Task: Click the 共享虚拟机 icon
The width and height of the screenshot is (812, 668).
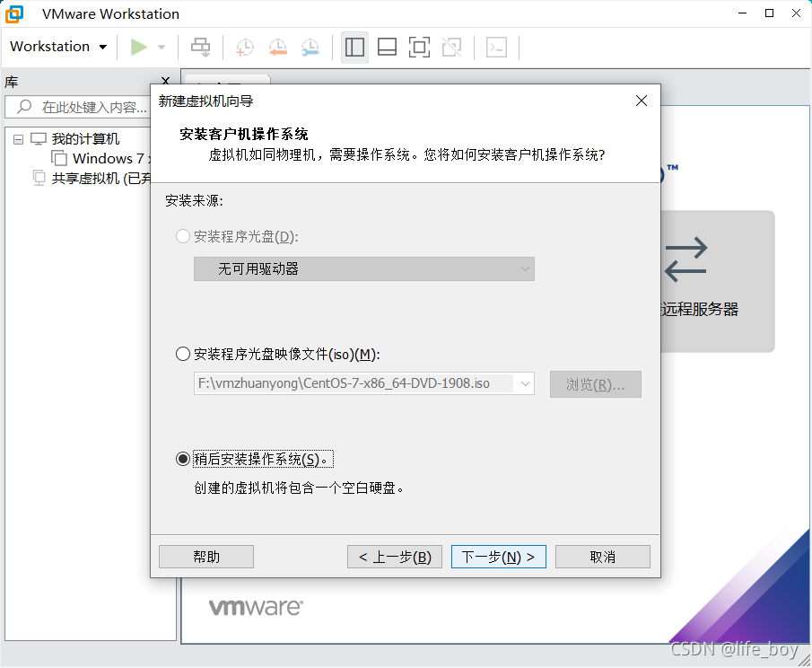Action: tap(39, 178)
